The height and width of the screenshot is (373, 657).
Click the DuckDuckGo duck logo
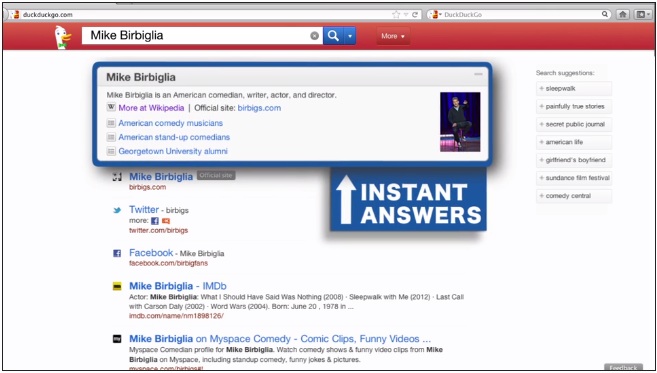63,37
